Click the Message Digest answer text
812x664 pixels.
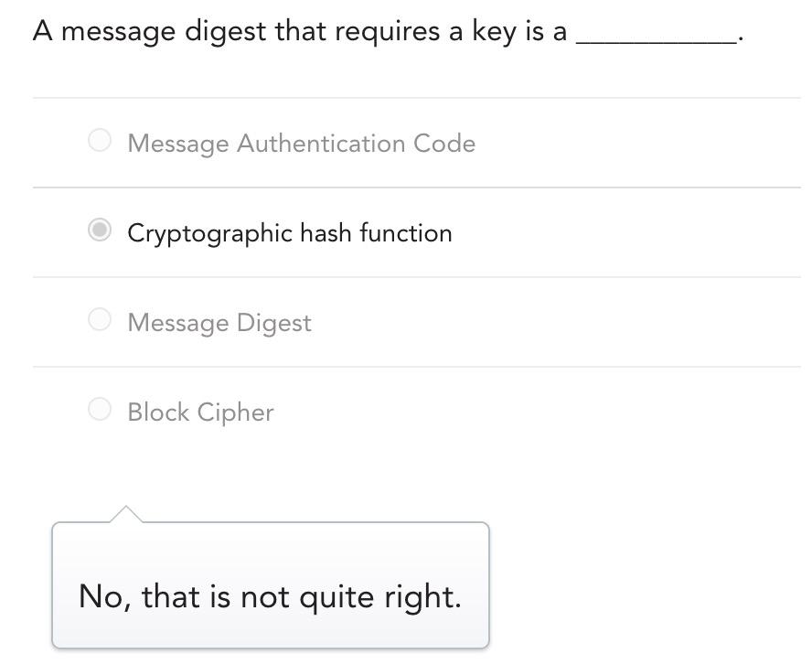219,323
